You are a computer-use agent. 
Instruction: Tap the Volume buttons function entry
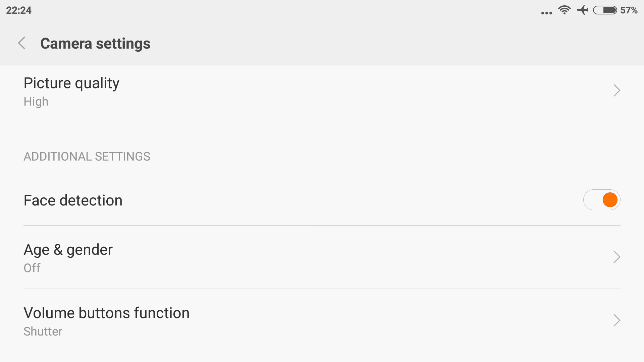[322, 321]
